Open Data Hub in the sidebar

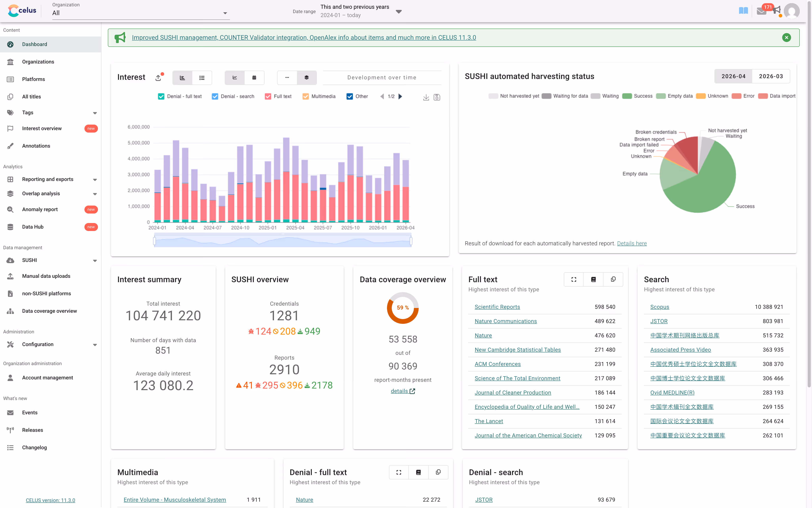tap(51, 227)
